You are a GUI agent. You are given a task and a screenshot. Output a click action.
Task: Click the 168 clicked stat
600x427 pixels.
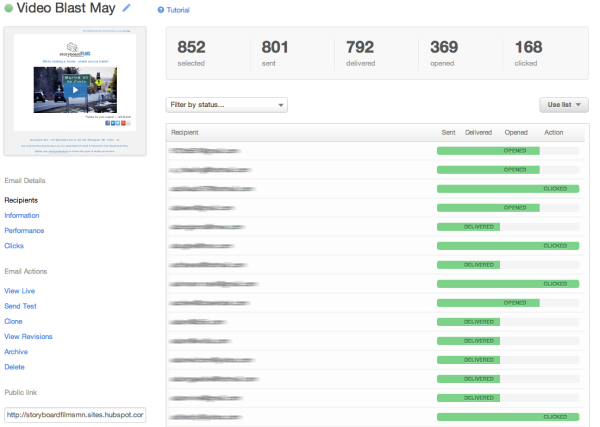(528, 53)
